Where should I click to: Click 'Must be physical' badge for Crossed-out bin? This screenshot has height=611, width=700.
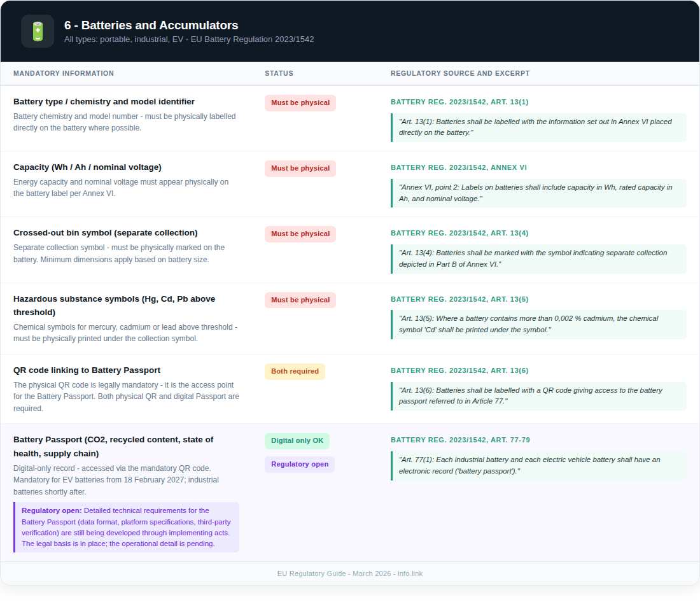tap(300, 234)
